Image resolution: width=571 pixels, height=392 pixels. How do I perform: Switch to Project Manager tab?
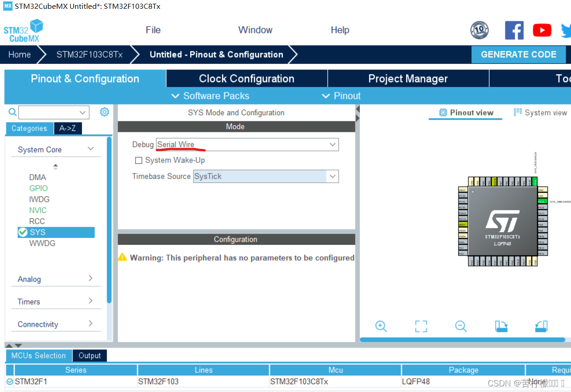click(x=408, y=79)
